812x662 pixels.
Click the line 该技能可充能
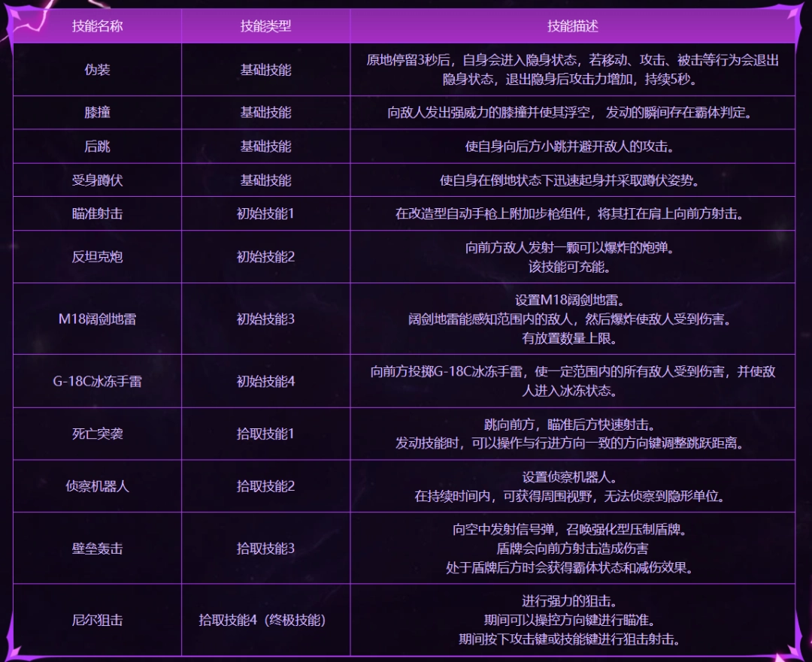point(570,267)
